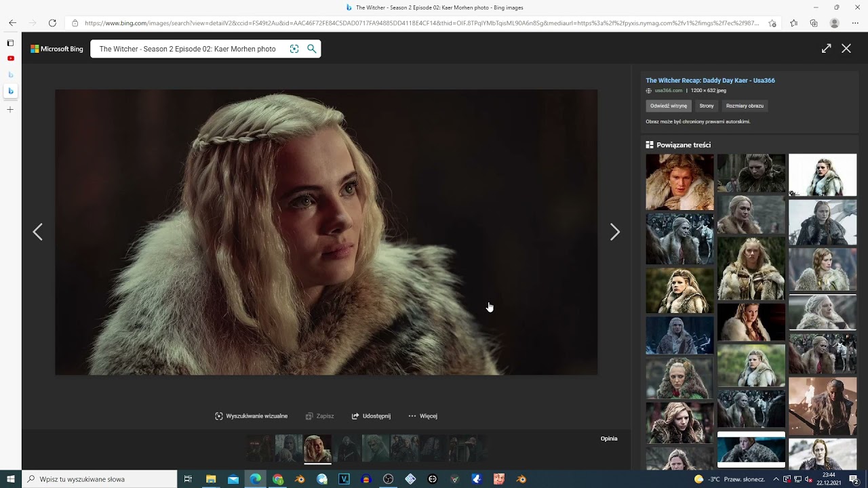Image resolution: width=868 pixels, height=488 pixels.
Task: Open the Favorites list icon in the toolbar
Action: [793, 23]
